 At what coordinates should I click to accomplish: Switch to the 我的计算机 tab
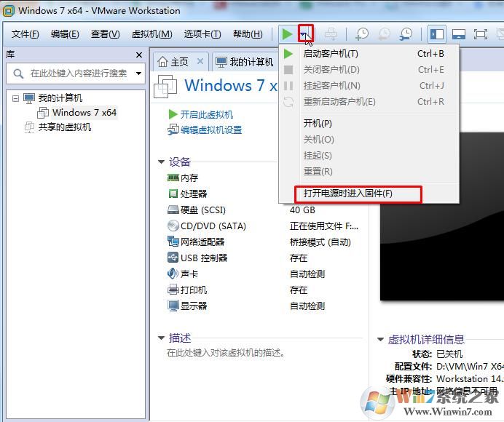point(244,62)
